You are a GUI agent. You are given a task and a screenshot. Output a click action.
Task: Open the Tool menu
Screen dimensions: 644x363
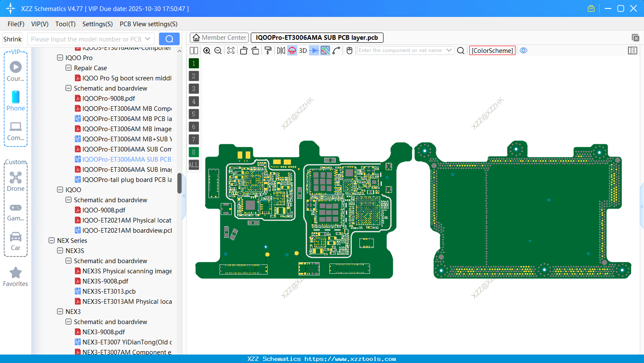[x=65, y=24]
